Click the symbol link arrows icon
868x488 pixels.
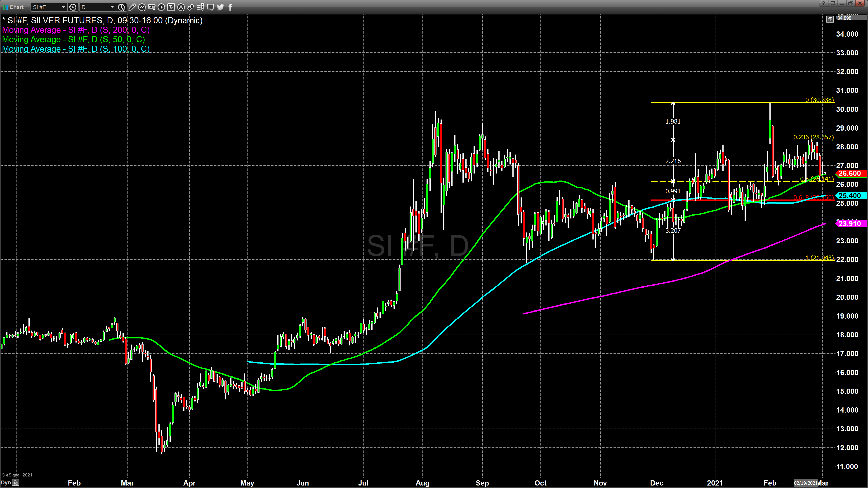tap(191, 7)
